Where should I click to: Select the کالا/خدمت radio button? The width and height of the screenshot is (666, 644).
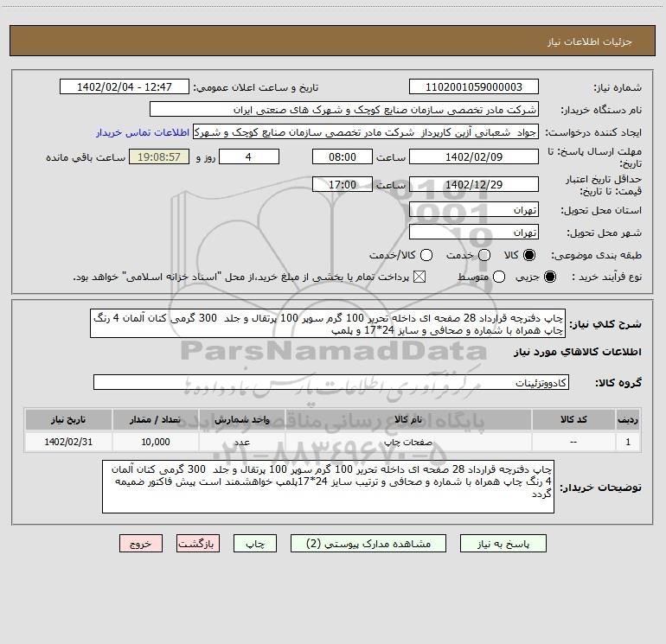coord(426,255)
